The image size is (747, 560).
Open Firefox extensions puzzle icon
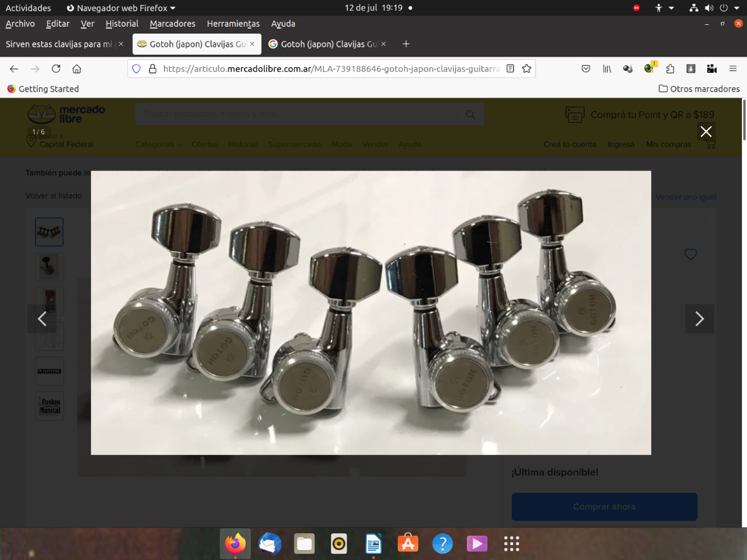tap(670, 68)
